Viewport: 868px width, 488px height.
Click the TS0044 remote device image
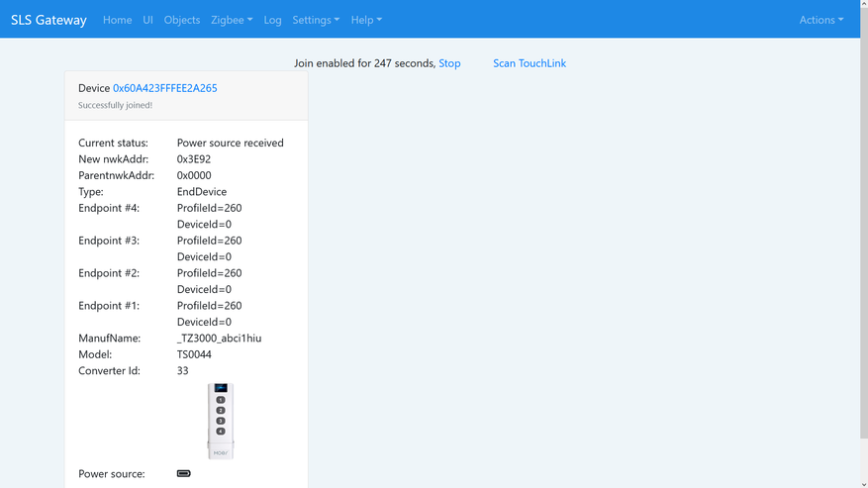coord(221,421)
